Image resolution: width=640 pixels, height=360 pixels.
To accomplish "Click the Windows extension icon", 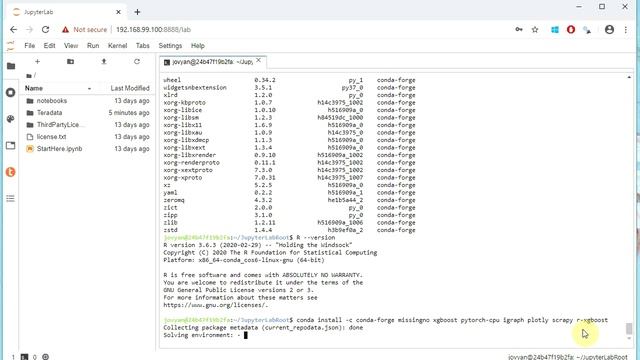I will (555, 29).
